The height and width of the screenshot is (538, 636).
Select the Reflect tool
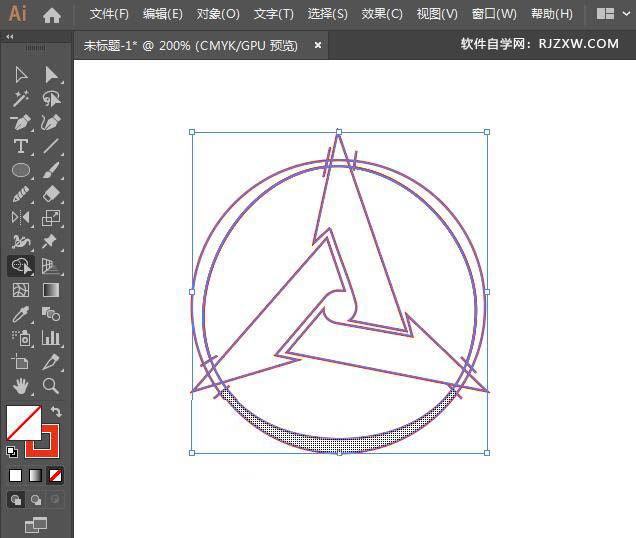(x=21, y=218)
